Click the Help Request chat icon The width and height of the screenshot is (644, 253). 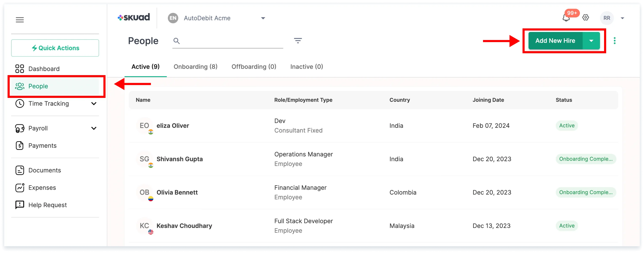coord(20,205)
